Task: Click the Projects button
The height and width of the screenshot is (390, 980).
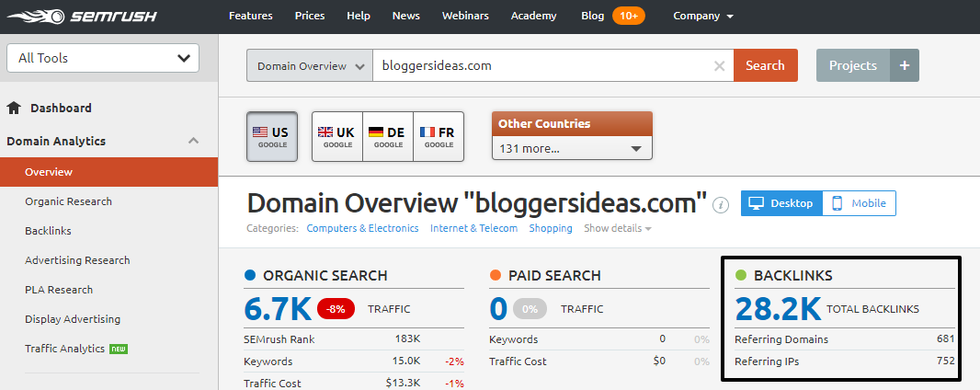Action: [x=852, y=65]
